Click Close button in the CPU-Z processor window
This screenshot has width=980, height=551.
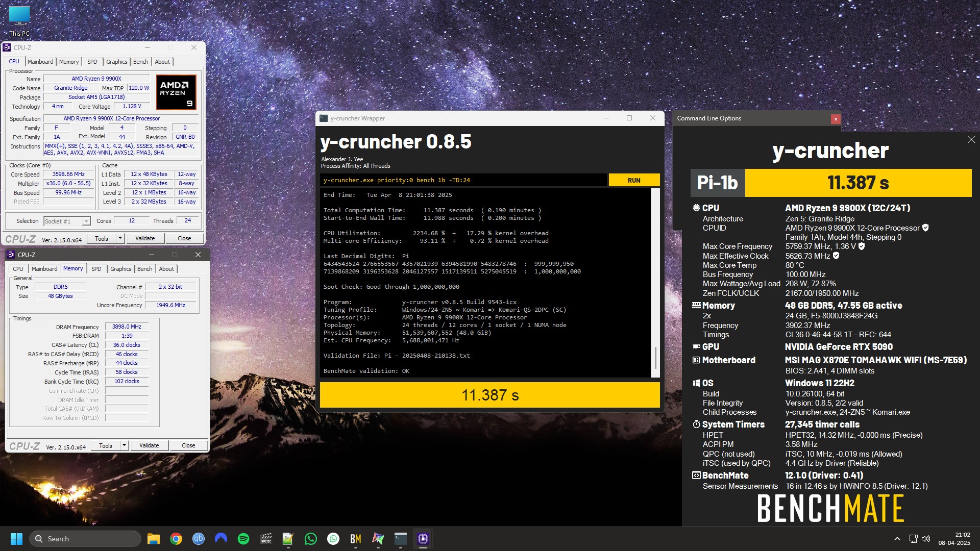184,238
